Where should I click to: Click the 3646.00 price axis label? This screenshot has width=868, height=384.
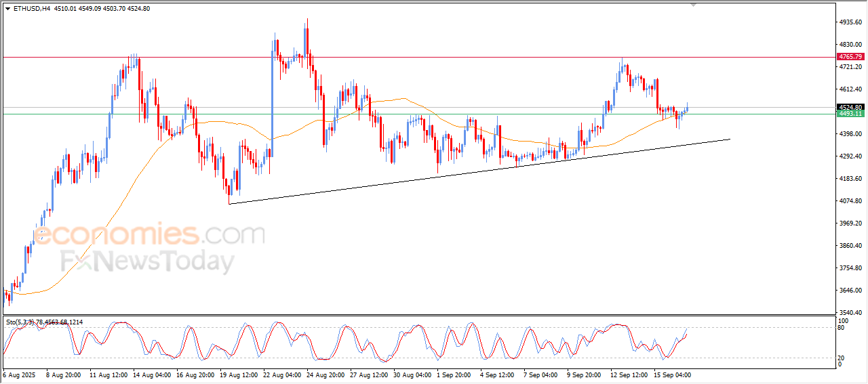tap(850, 291)
